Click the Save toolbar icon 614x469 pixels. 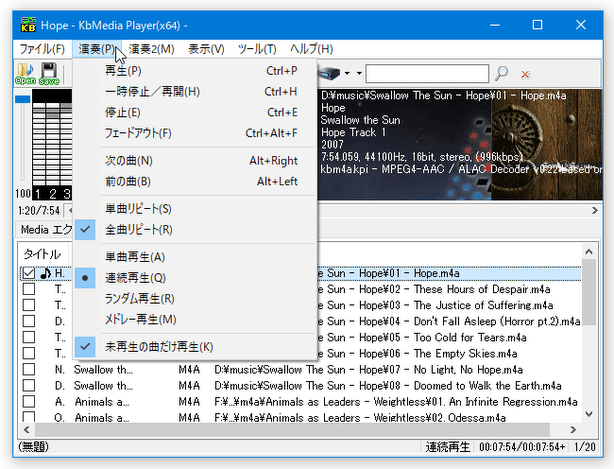(x=48, y=74)
